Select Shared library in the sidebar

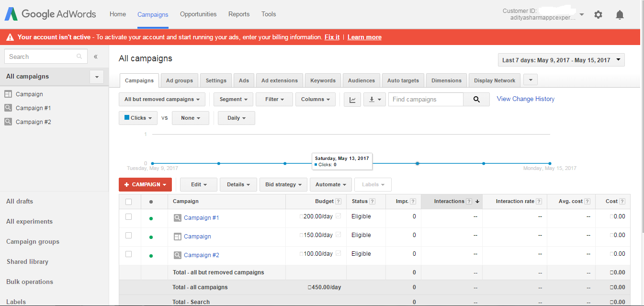(x=27, y=262)
